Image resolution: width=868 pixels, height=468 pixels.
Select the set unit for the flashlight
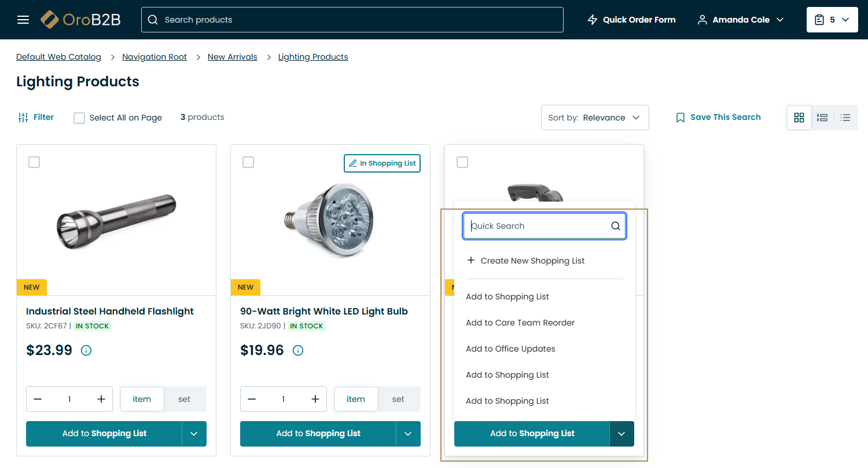click(x=185, y=399)
